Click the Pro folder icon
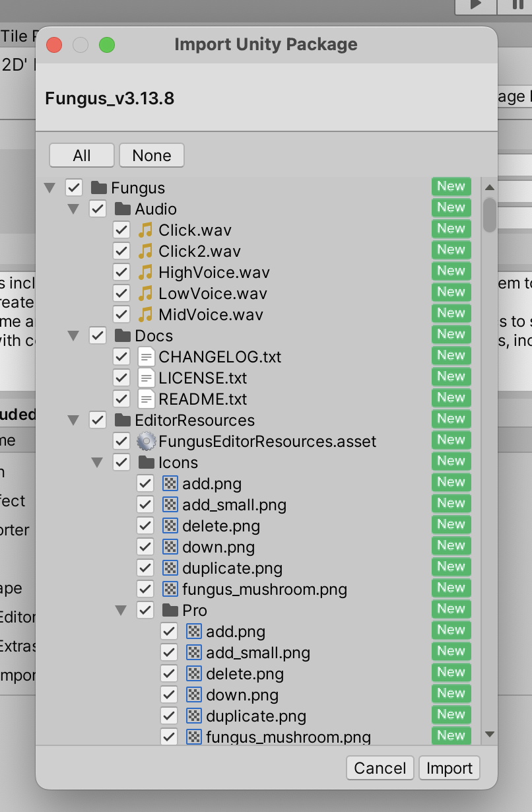Screen dimensions: 532x812 170,611
